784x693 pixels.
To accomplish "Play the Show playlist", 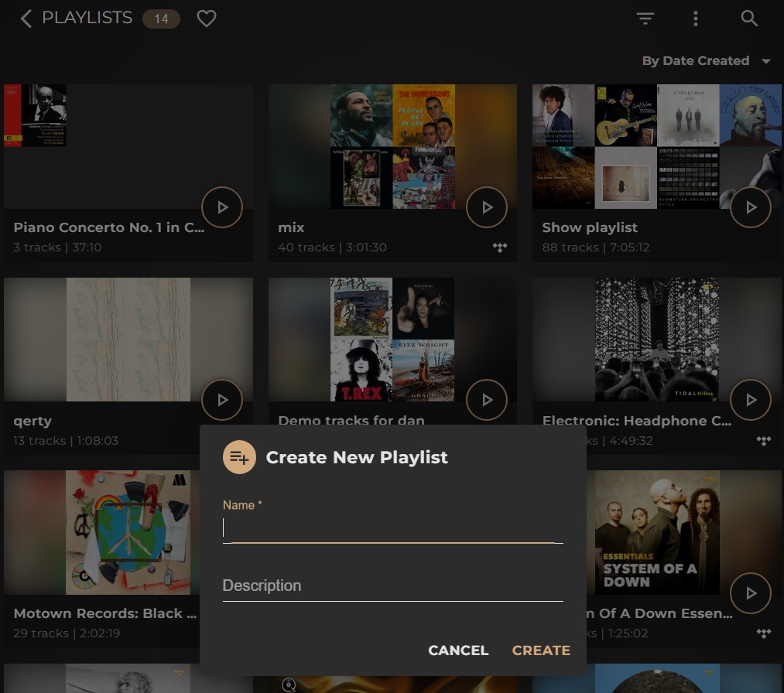I will 751,207.
